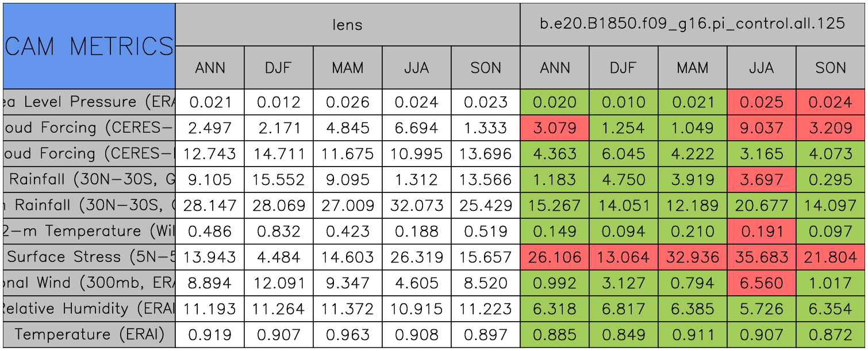The width and height of the screenshot is (868, 351).
Task: Select the Relative Humidity (ERAI) row label
Action: tap(89, 309)
